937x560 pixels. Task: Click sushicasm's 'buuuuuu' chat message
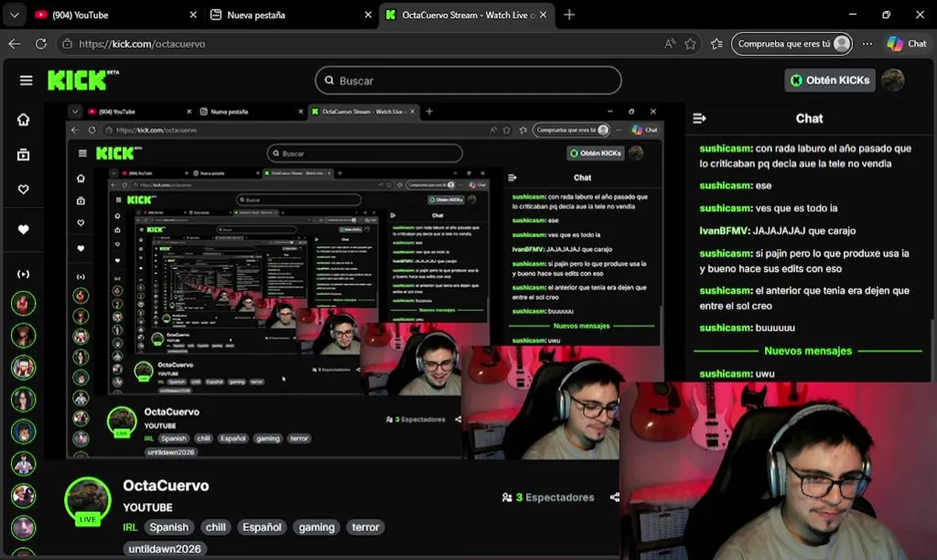747,328
